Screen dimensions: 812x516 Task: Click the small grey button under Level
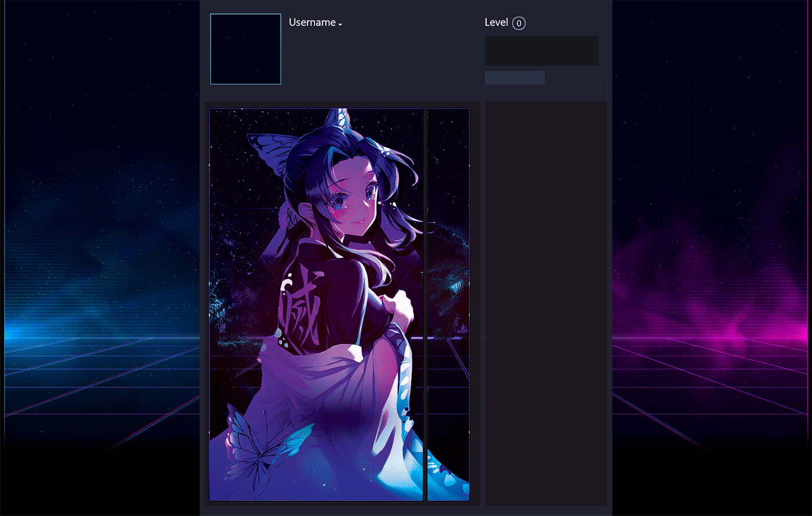click(x=515, y=78)
